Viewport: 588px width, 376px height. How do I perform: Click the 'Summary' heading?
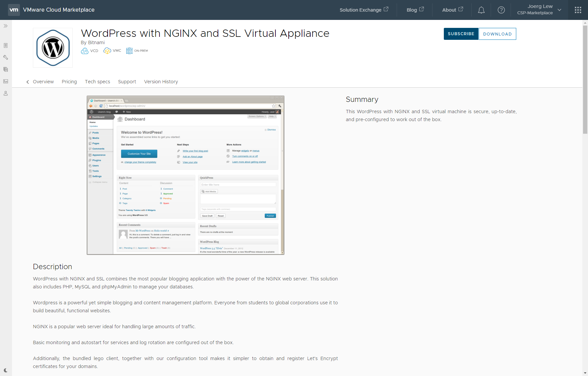(x=362, y=100)
